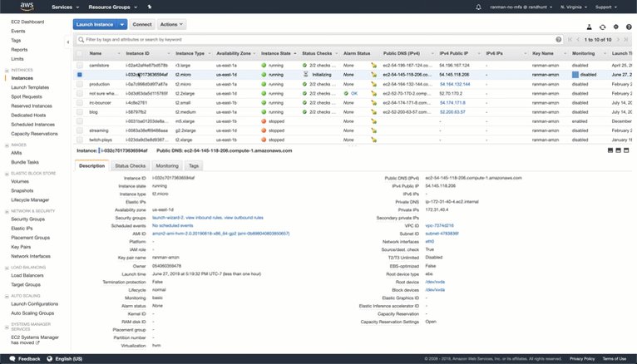This screenshot has width=637, height=364.
Task: Open the flask experiments icon
Action: coord(589,27)
